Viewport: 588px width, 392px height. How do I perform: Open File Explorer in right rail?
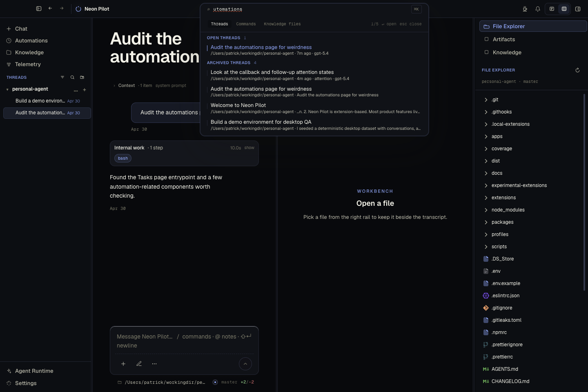533,26
